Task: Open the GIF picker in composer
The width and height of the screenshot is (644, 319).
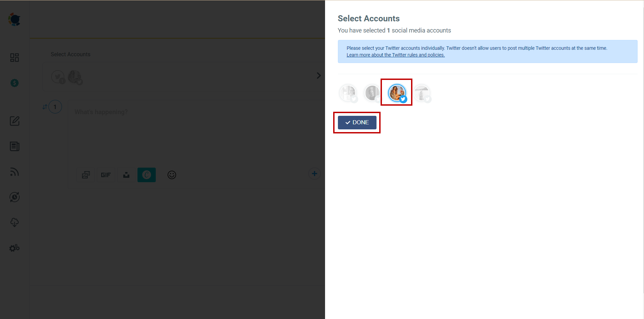Action: [106, 175]
